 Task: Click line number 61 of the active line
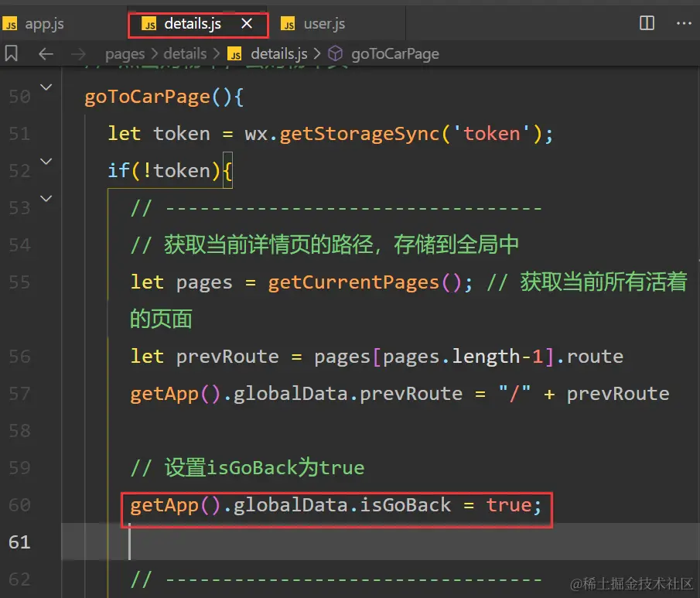19,542
